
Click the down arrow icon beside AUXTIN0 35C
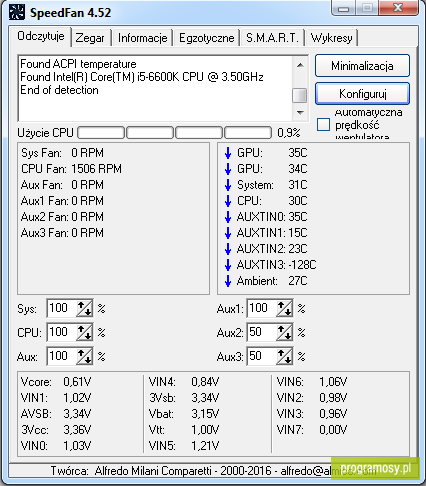tap(228, 217)
